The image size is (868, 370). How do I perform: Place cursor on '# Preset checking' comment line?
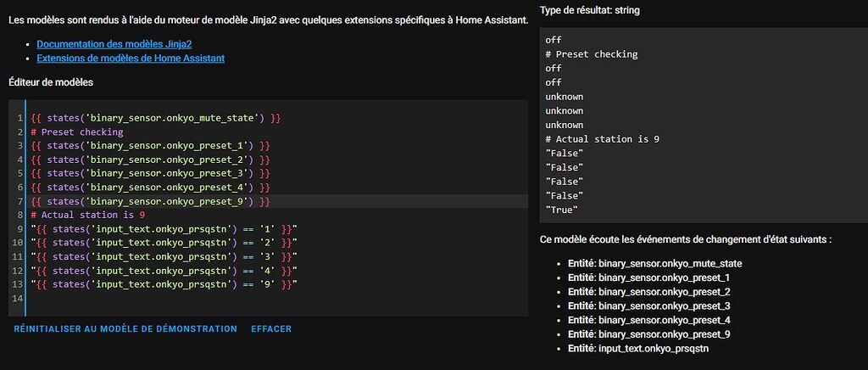pos(77,132)
